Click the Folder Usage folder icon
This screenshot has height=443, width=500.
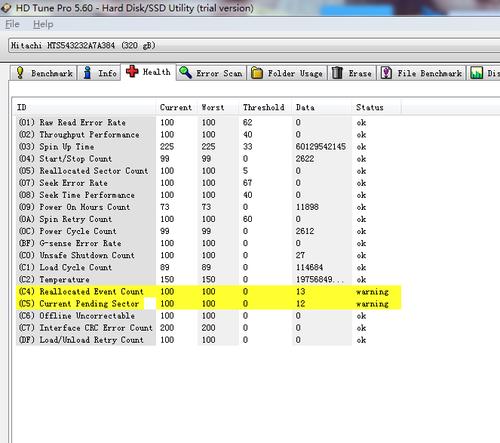click(257, 73)
